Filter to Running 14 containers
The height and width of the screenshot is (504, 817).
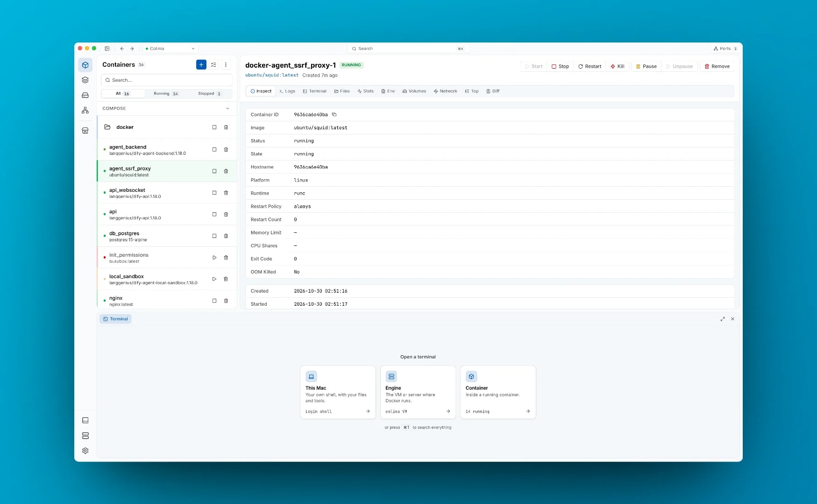click(x=166, y=94)
